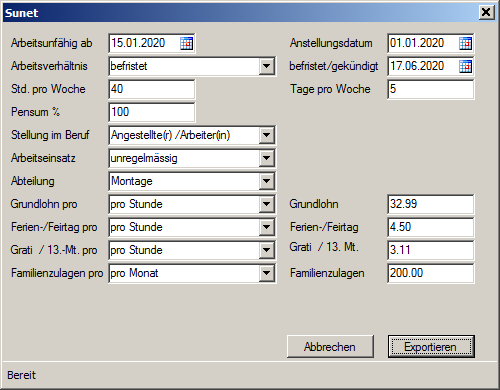The width and height of the screenshot is (500, 390).
Task: Expand the Grundlohn pro dropdown
Action: pyautogui.click(x=266, y=204)
